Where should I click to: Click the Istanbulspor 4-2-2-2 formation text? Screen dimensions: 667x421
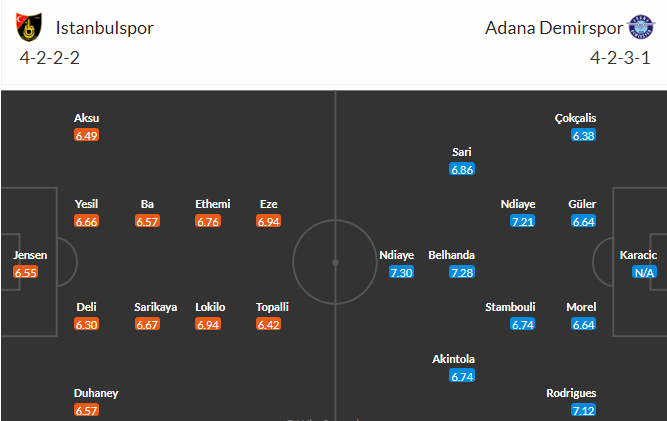tap(50, 58)
